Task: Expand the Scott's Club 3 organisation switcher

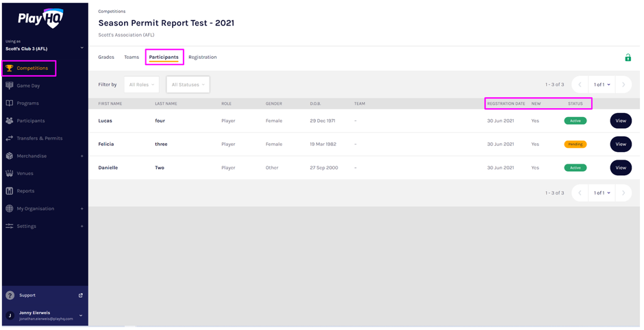Action: pyautogui.click(x=82, y=48)
